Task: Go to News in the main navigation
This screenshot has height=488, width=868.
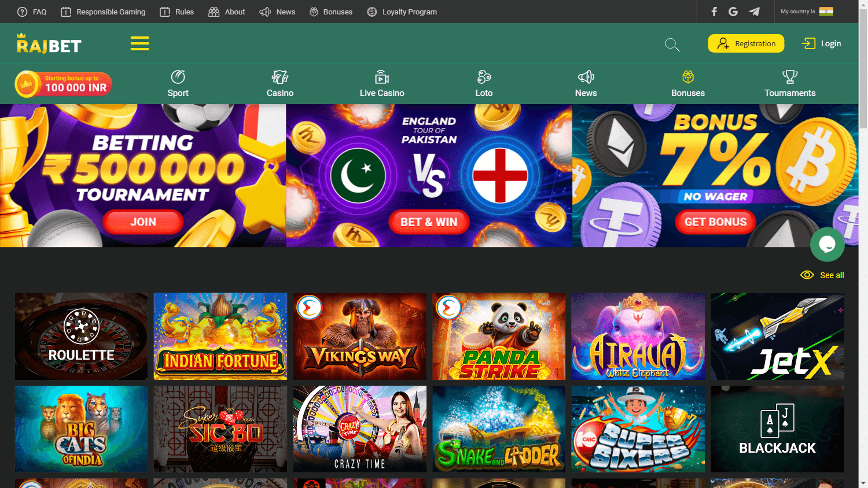Action: click(586, 84)
